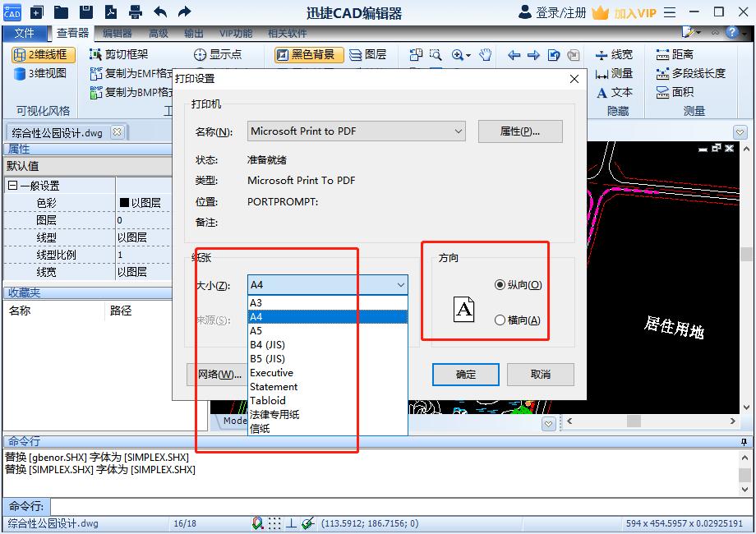Viewport: 756px width, 534px height.
Task: Click the 显示点 show points tool
Action: click(218, 54)
